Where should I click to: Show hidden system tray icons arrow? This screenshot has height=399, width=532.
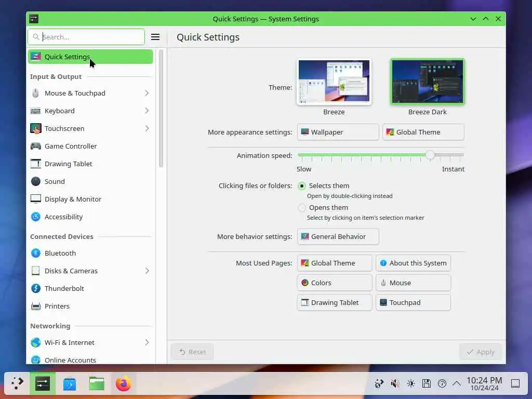(x=457, y=383)
